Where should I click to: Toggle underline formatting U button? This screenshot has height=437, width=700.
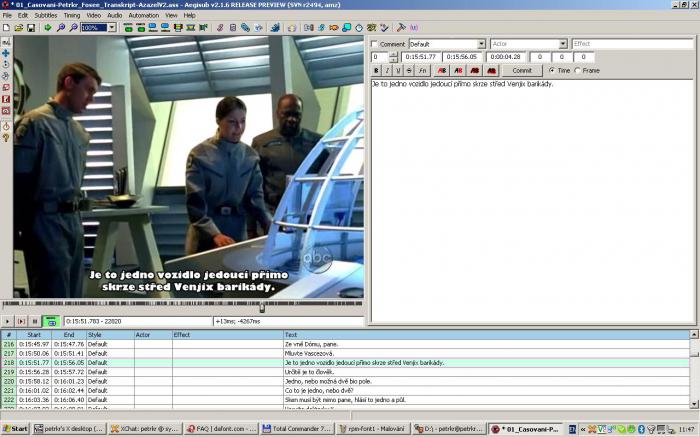[x=398, y=71]
